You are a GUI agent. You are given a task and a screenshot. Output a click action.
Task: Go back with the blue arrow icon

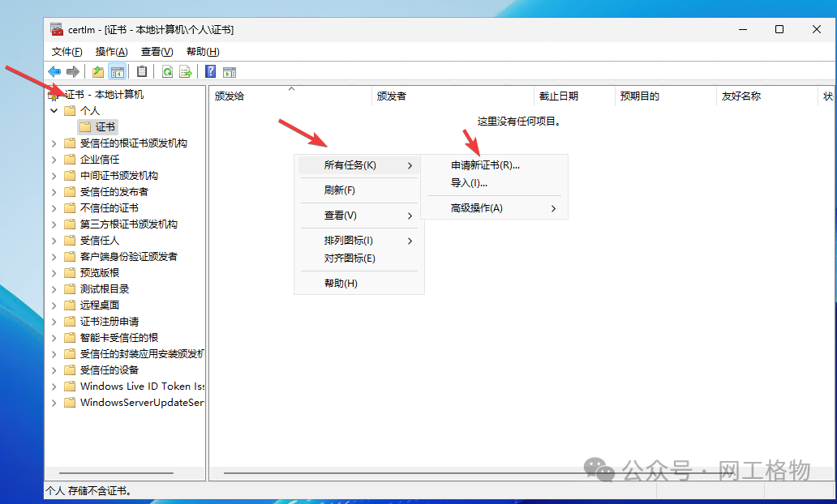click(x=54, y=71)
